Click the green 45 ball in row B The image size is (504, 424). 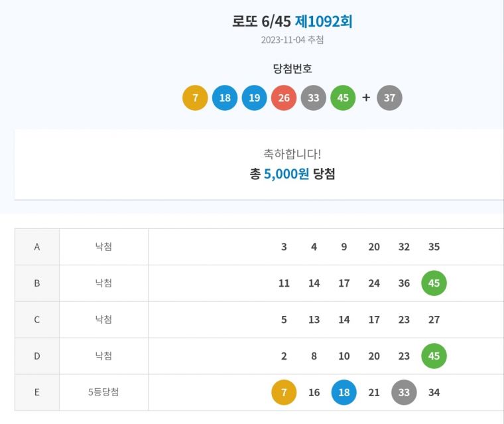click(434, 283)
